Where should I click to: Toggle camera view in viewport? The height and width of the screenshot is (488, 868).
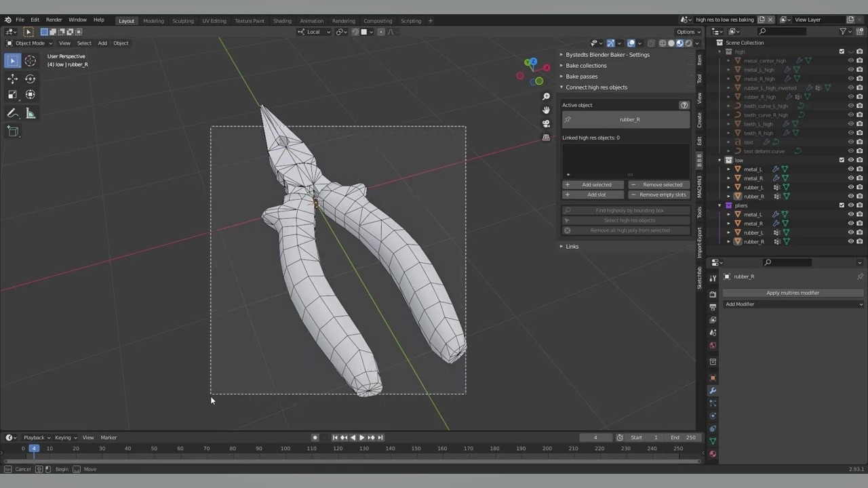coord(546,124)
